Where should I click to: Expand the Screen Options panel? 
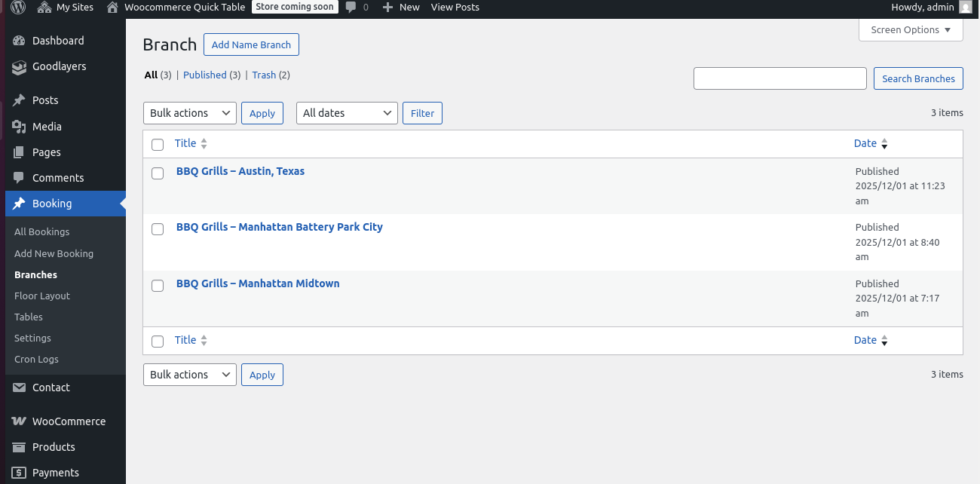911,30
